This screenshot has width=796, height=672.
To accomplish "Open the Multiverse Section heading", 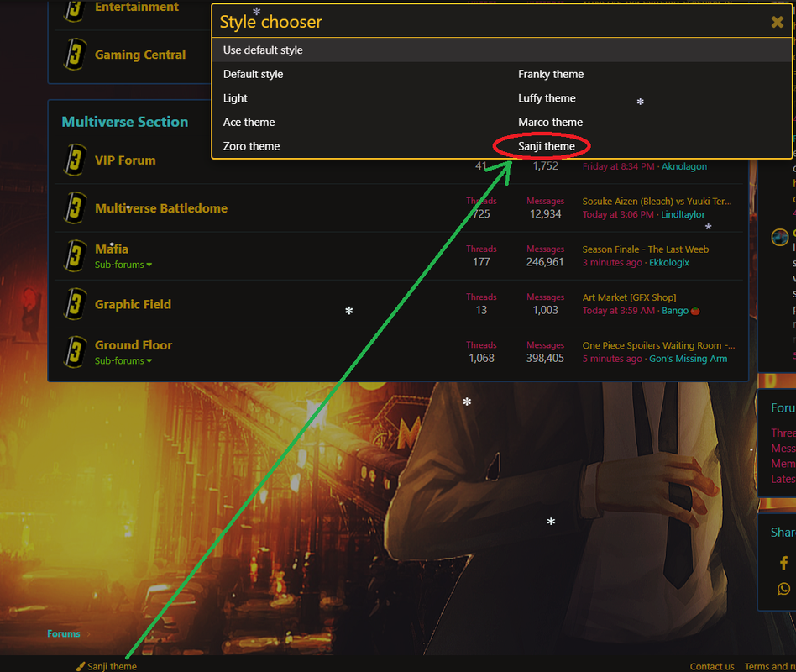I will click(x=125, y=122).
